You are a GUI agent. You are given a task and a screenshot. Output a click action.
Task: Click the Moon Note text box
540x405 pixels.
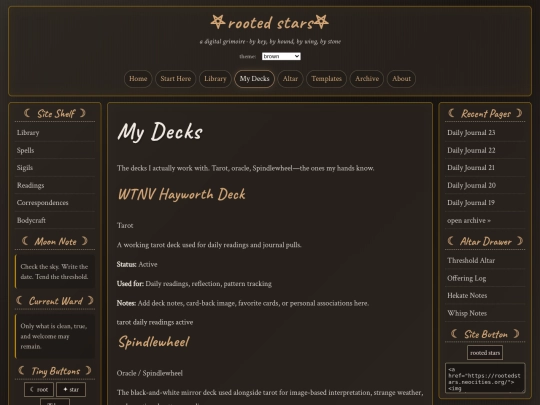coord(55,271)
